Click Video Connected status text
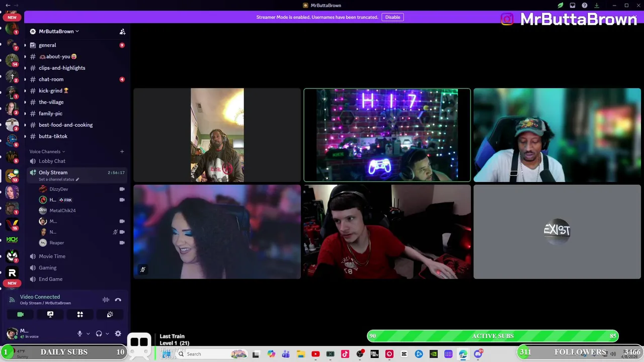The height and width of the screenshot is (362, 644). [40, 297]
